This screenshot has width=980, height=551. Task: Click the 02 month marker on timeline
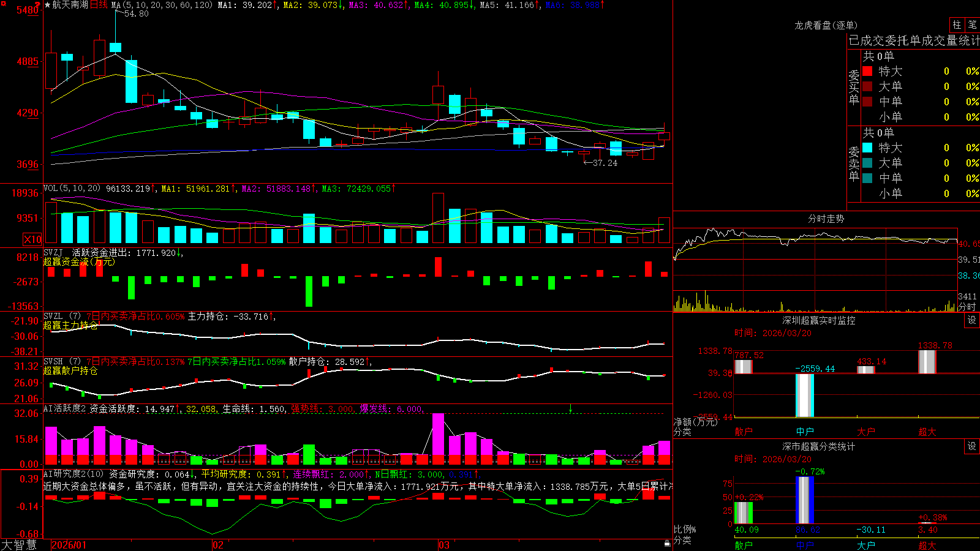[x=218, y=545]
